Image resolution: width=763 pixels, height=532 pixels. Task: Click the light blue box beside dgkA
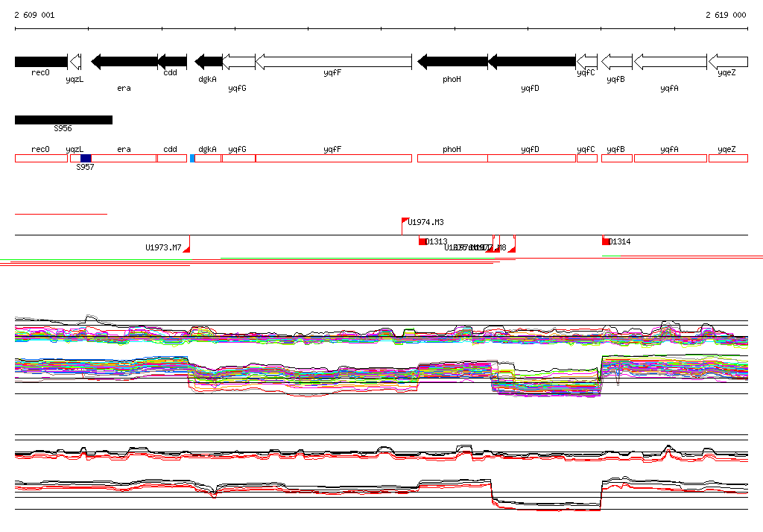click(x=192, y=158)
